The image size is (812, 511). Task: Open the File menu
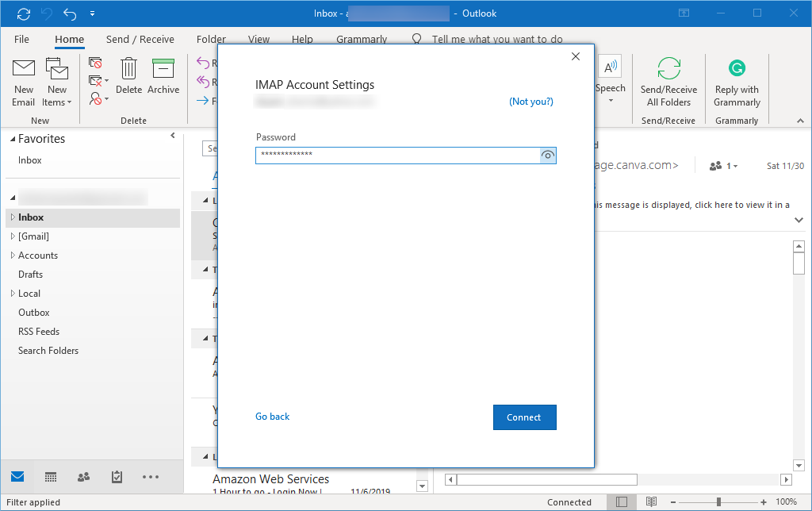[21, 40]
